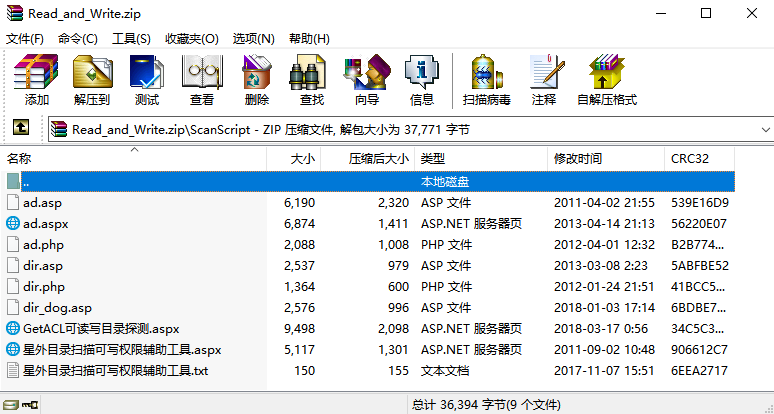Click CRC32 value 539E16D9

click(x=700, y=203)
